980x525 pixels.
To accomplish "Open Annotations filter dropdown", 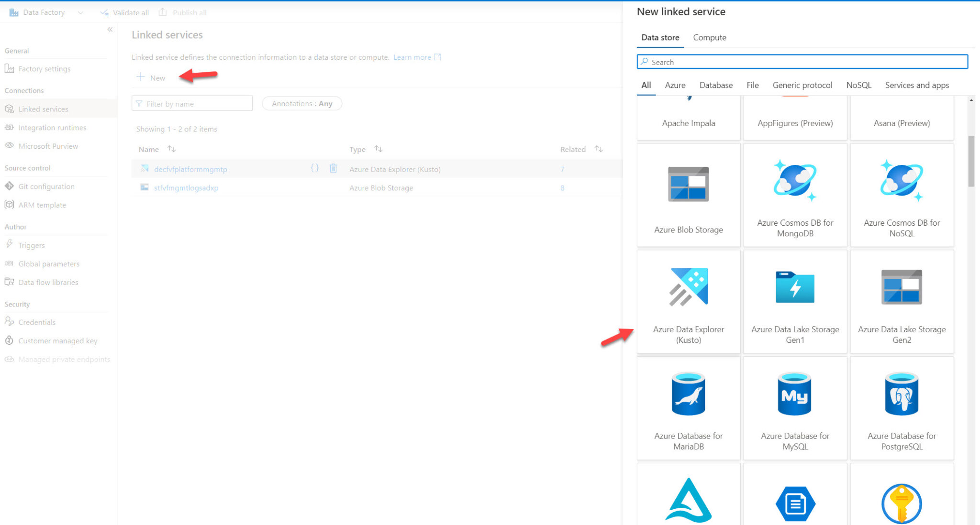I will (302, 104).
